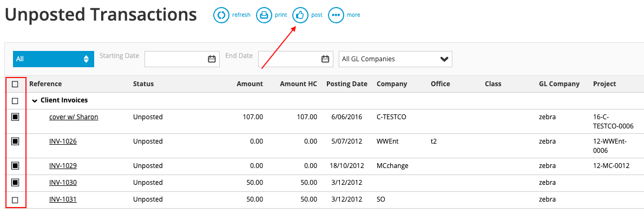Open the All transaction type dropdown

tap(54, 59)
